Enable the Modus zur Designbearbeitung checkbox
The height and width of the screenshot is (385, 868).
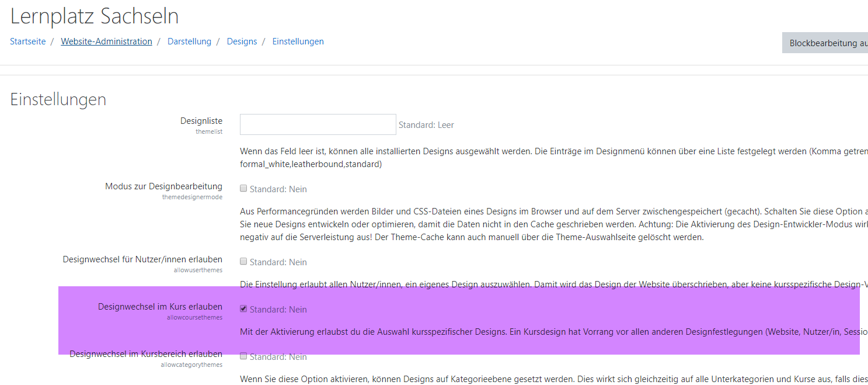(244, 189)
